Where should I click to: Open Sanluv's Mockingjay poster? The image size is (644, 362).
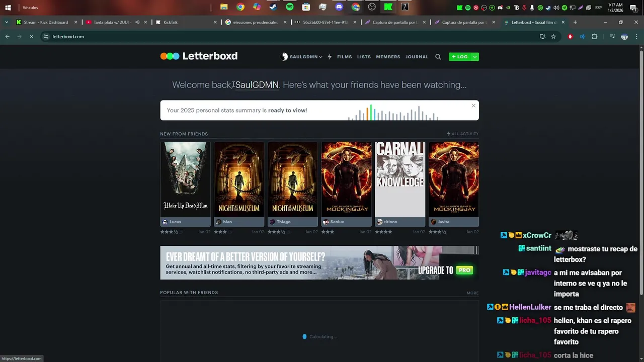[347, 179]
